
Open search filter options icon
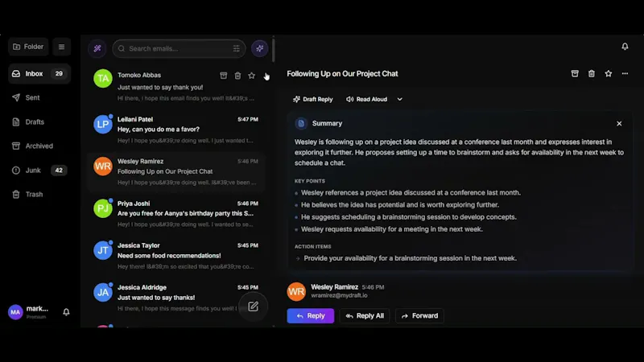236,48
